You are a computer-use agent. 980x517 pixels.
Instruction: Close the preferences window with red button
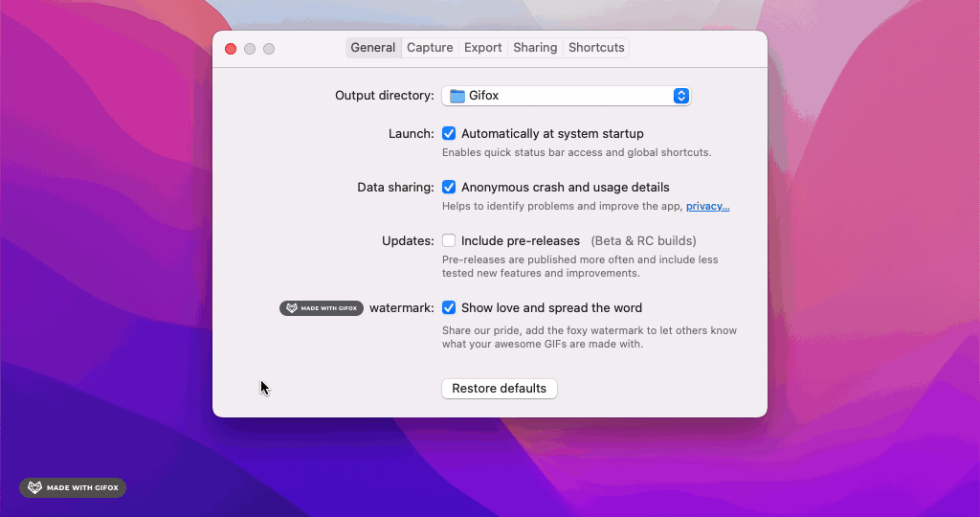coord(231,49)
